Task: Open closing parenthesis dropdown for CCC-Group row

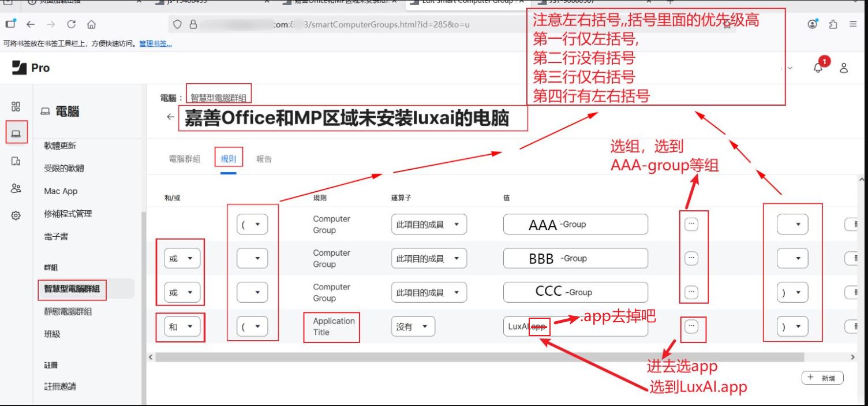Action: point(792,292)
